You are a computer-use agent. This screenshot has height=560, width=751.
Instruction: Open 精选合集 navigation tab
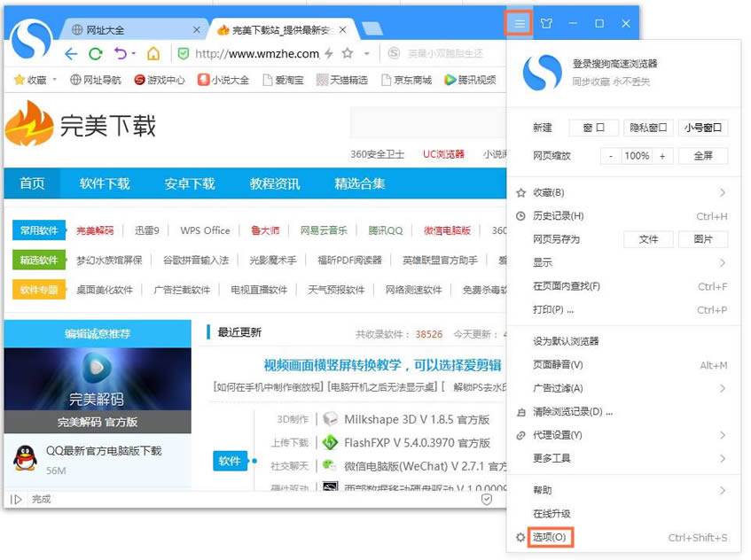(x=360, y=183)
